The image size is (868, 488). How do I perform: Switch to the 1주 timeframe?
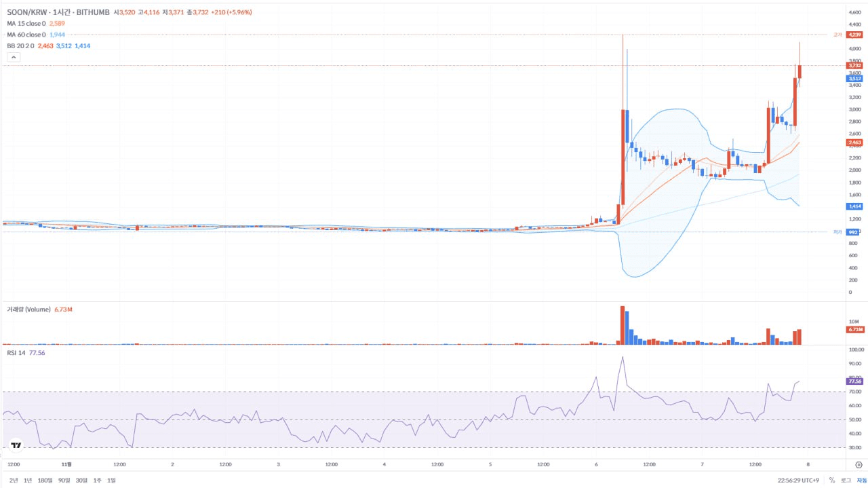click(97, 480)
